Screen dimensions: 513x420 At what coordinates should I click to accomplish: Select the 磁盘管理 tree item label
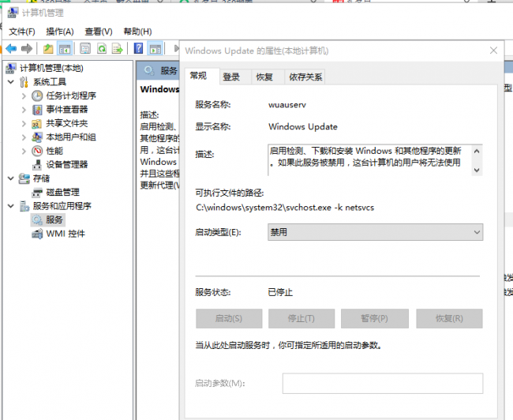[x=62, y=192]
